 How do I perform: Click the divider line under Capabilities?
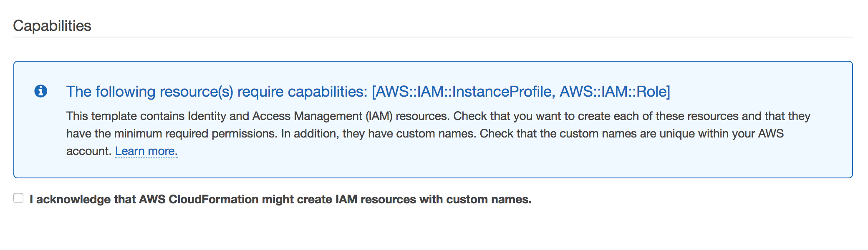(433, 37)
